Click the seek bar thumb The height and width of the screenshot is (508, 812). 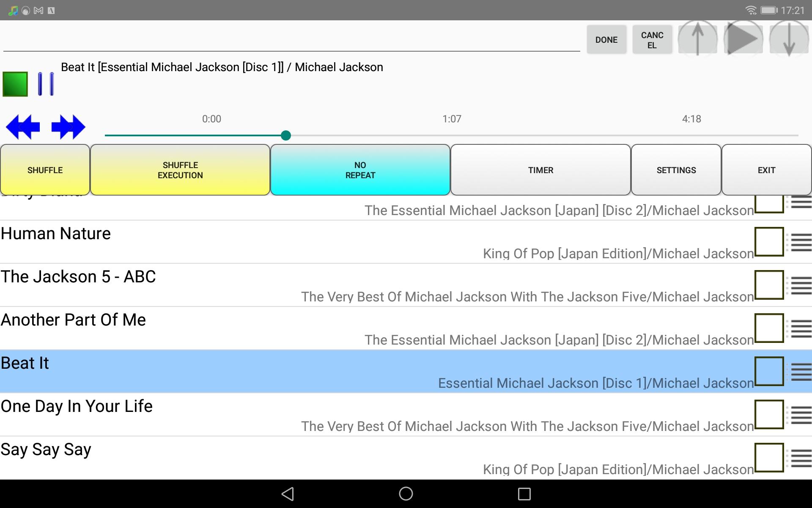pyautogui.click(x=286, y=135)
